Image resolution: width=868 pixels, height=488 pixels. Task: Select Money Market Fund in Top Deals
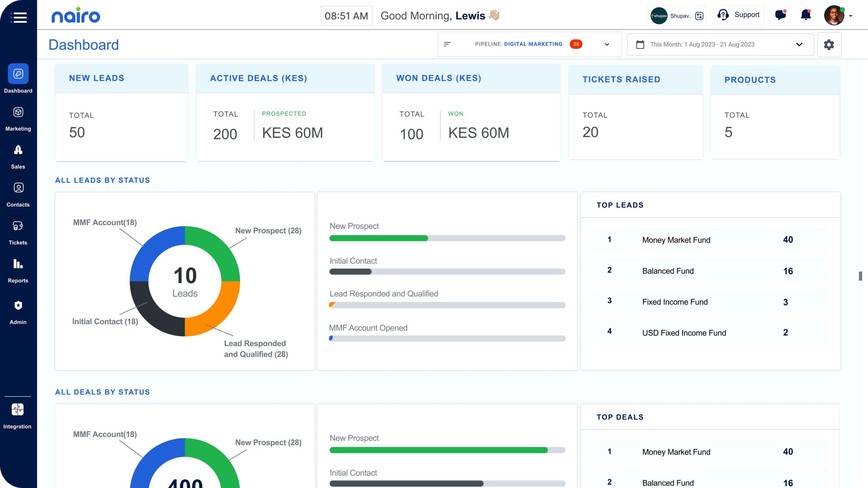[x=710, y=452]
